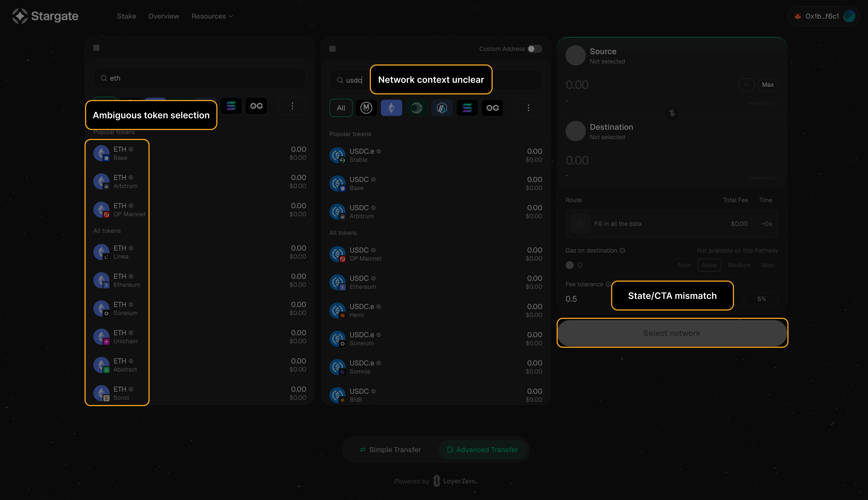Click the M-logo network icon in destination panel
868x500 pixels.
click(366, 108)
